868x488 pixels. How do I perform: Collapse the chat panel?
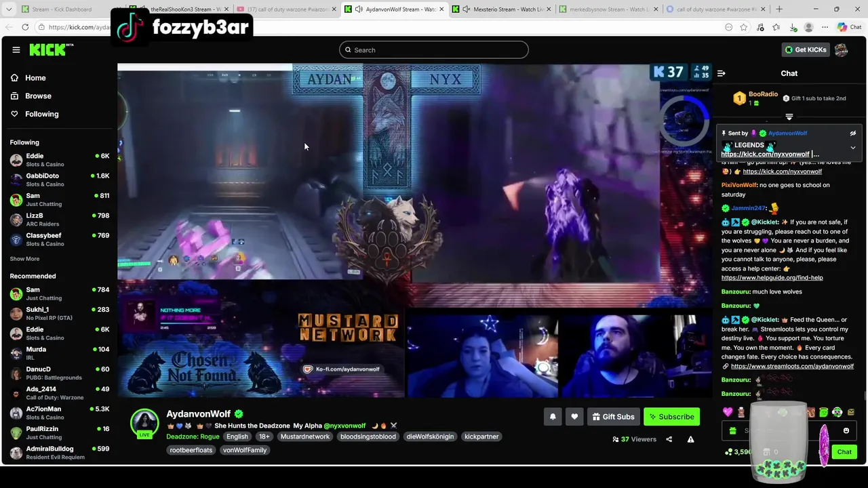722,73
